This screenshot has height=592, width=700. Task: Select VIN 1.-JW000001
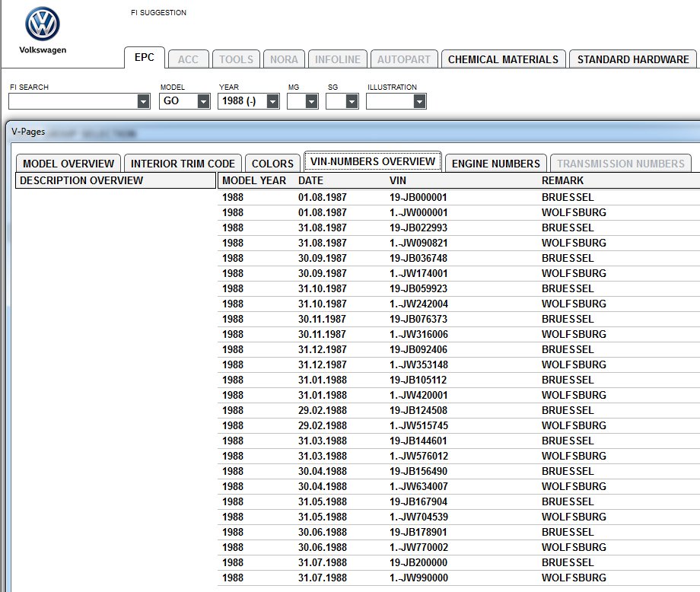418,212
